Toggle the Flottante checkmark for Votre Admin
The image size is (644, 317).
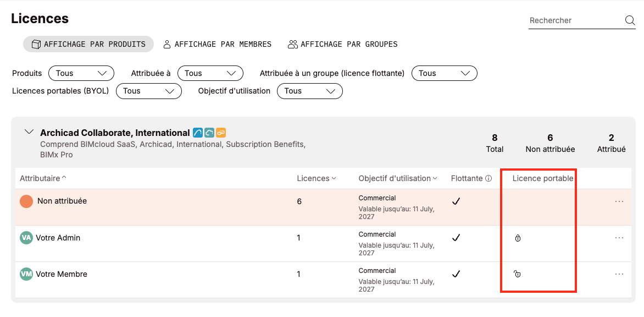click(456, 238)
